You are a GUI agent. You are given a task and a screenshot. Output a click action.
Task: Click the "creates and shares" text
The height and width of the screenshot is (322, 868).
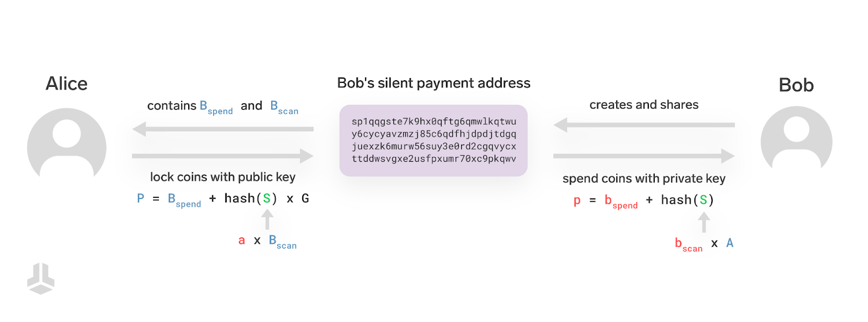[644, 105]
